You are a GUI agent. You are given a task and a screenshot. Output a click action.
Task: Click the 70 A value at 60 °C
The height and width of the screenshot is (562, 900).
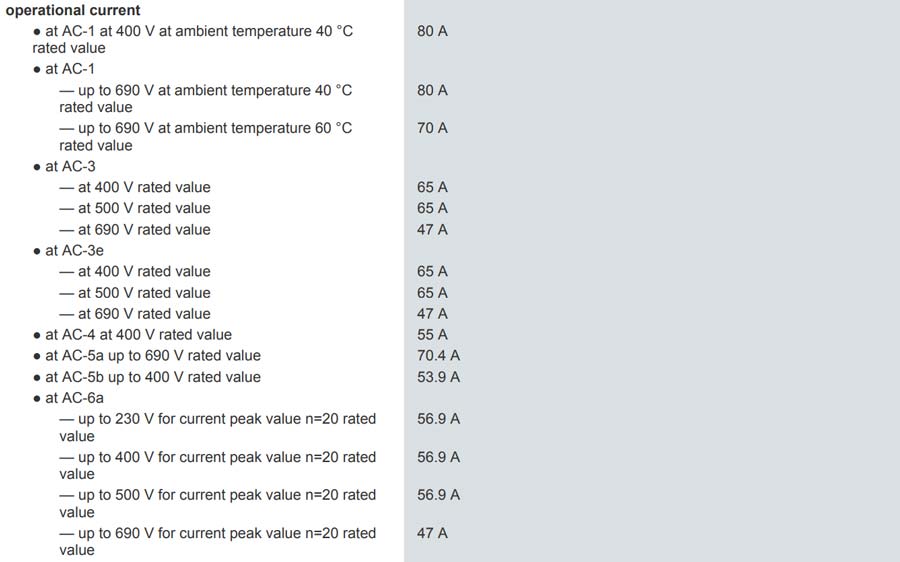click(x=432, y=128)
